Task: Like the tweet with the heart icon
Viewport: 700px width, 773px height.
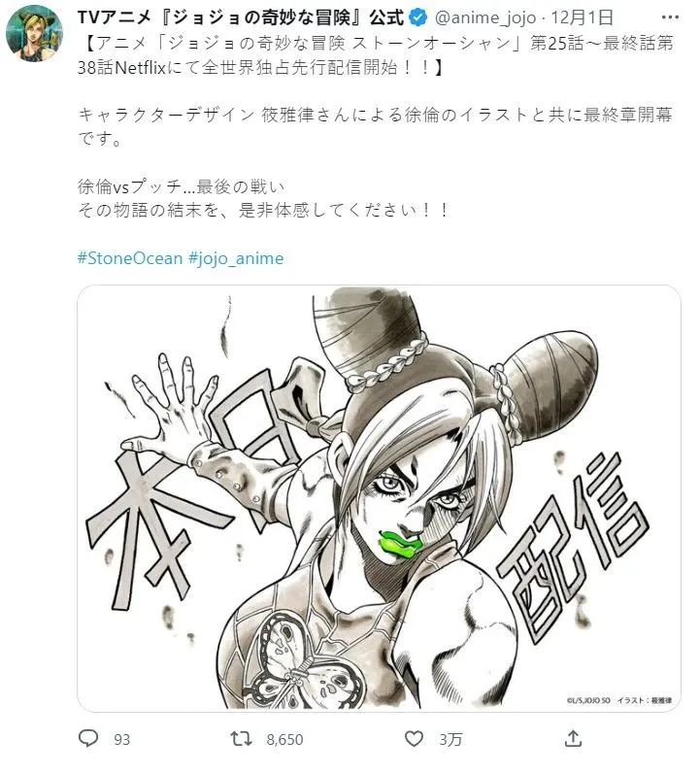Action: point(415,738)
